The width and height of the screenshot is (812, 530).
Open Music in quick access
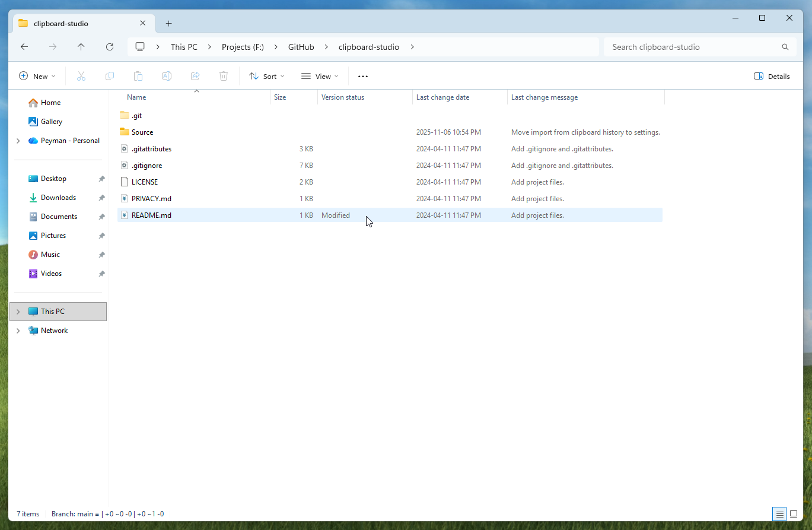(x=50, y=255)
